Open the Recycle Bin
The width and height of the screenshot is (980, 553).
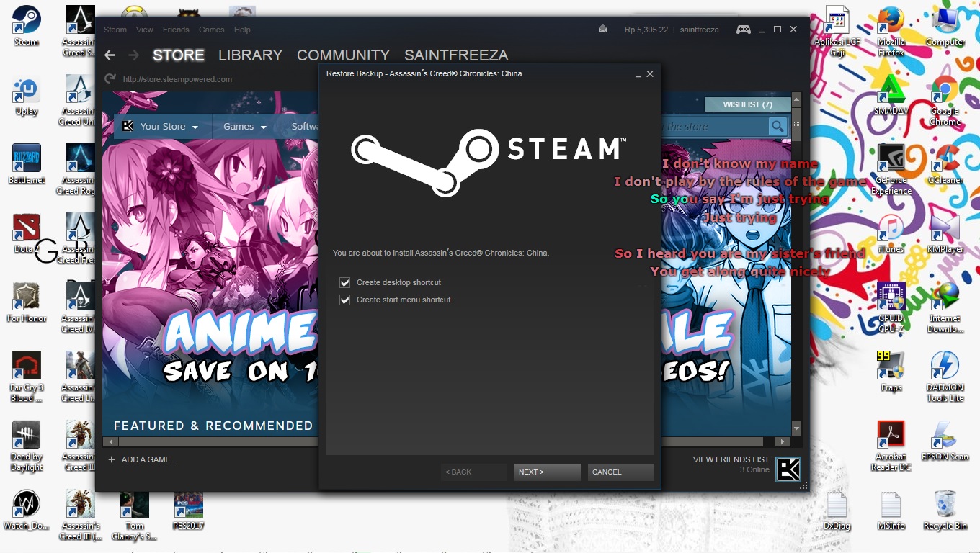945,510
